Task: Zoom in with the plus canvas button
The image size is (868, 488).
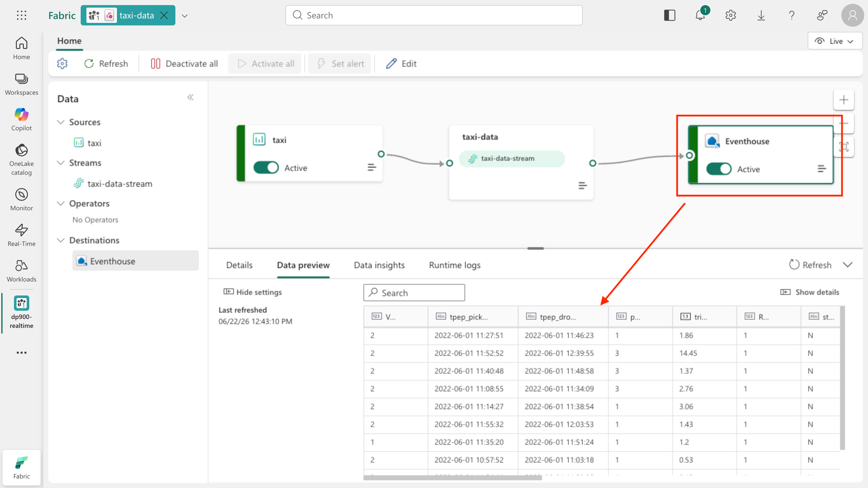Action: [x=844, y=100]
